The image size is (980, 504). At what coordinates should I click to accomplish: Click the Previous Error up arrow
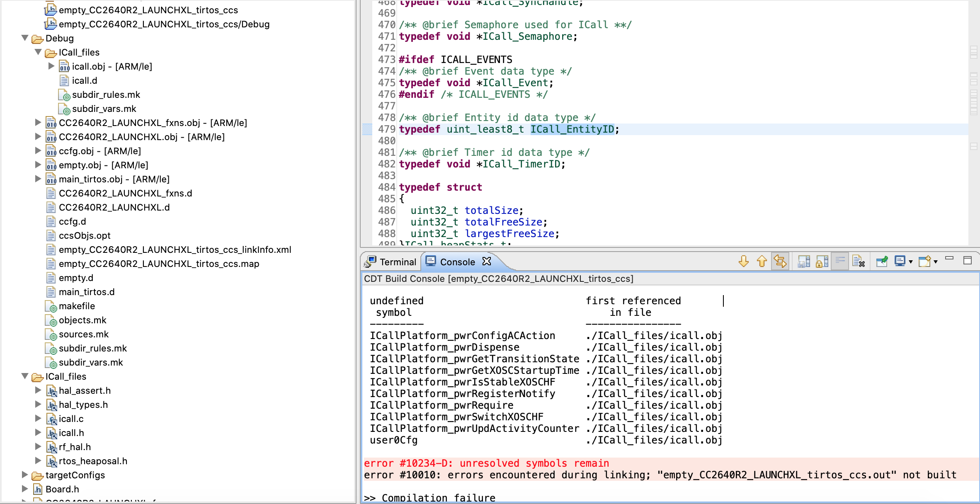coord(762,262)
